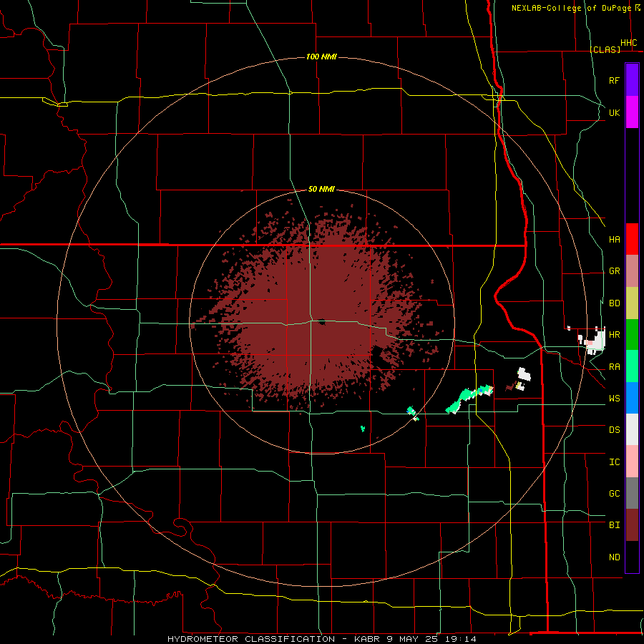Click the KABR radar site identifier
This screenshot has height=644, width=644.
coord(367,639)
